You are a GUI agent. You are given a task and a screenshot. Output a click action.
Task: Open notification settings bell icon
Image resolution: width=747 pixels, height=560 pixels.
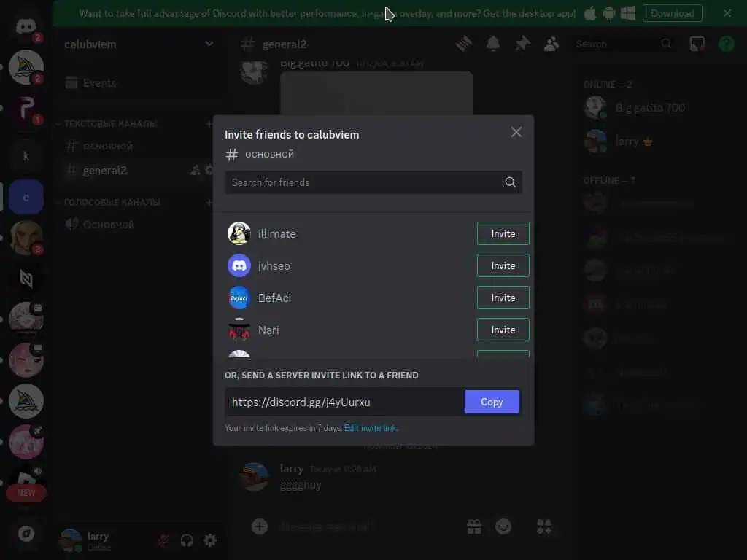493,44
